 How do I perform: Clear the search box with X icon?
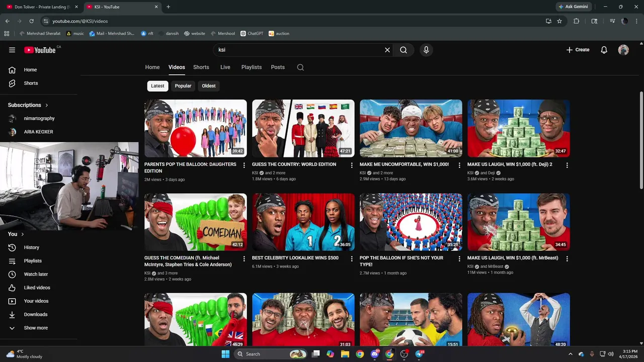[387, 50]
